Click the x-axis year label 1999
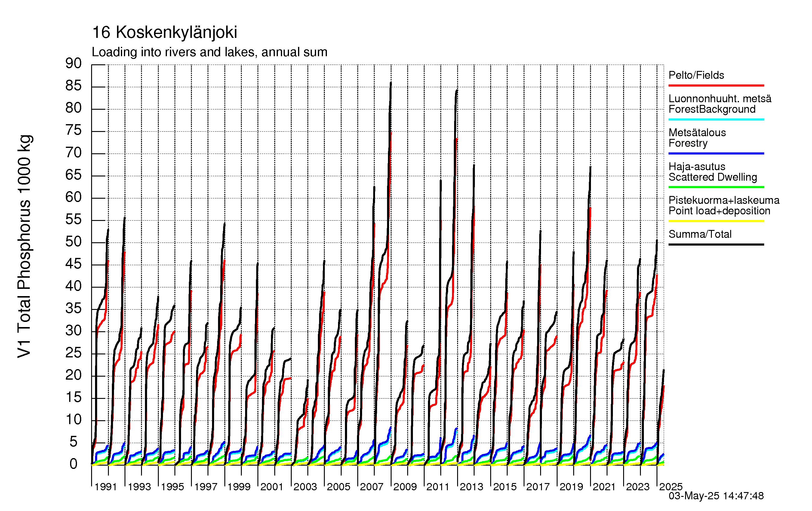This screenshot has width=812, height=511. pyautogui.click(x=239, y=487)
